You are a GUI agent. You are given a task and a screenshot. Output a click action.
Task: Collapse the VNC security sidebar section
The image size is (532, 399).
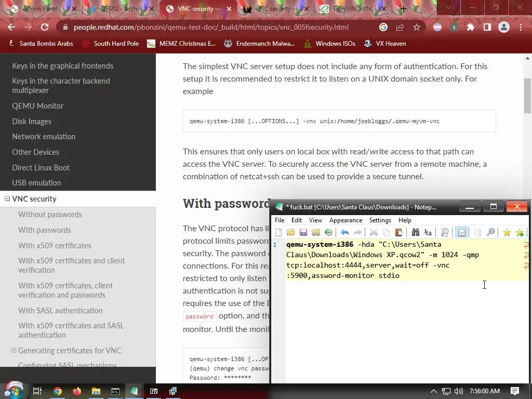7,199
